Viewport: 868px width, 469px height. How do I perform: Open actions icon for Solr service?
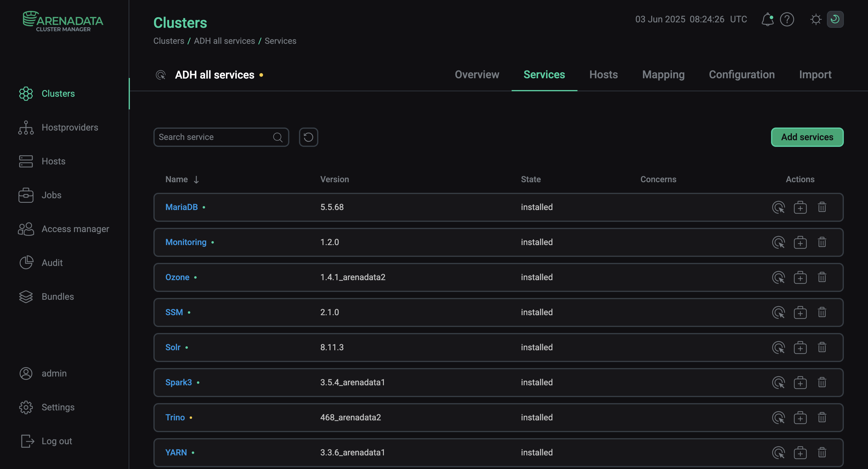(778, 347)
